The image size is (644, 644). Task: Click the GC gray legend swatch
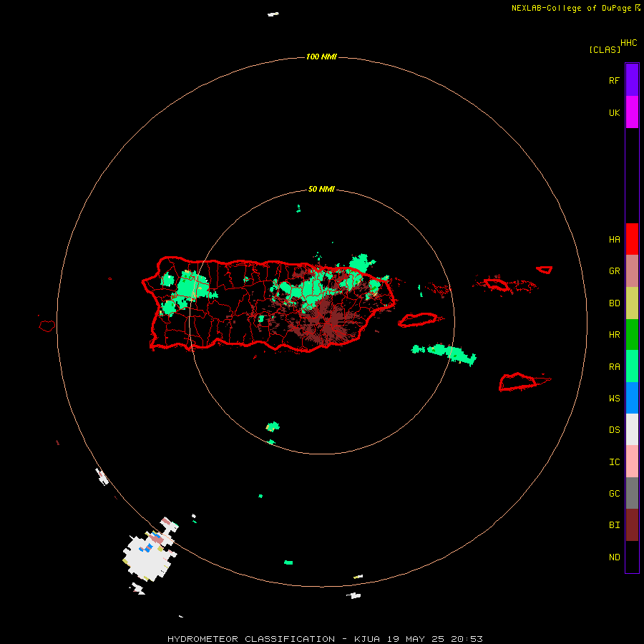(632, 493)
